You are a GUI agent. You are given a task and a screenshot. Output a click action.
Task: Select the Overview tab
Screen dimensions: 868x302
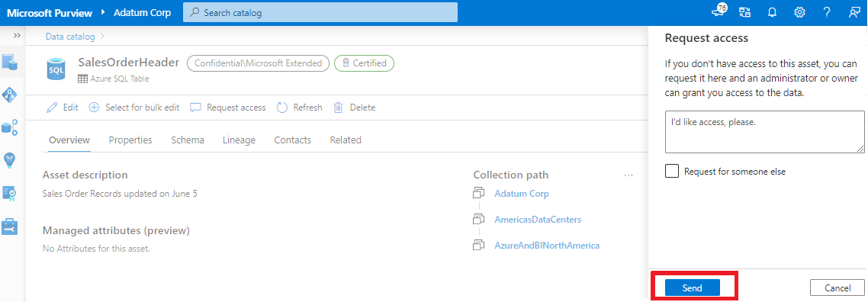[x=69, y=140]
